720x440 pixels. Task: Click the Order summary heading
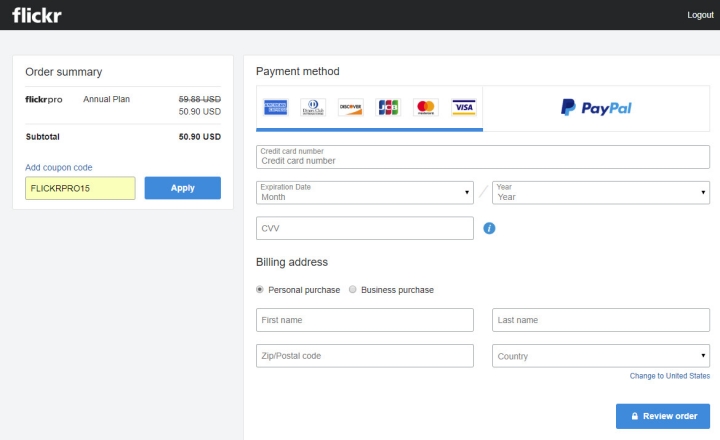click(x=64, y=72)
